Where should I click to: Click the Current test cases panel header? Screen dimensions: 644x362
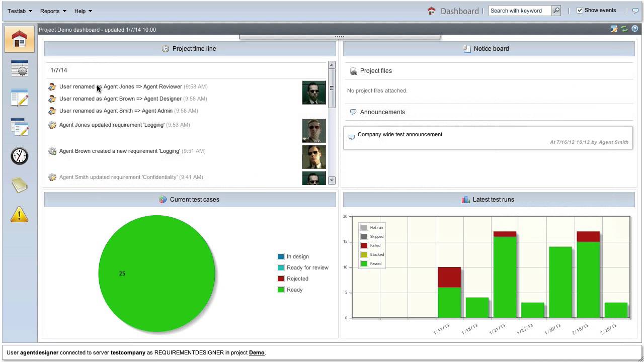[x=190, y=200]
